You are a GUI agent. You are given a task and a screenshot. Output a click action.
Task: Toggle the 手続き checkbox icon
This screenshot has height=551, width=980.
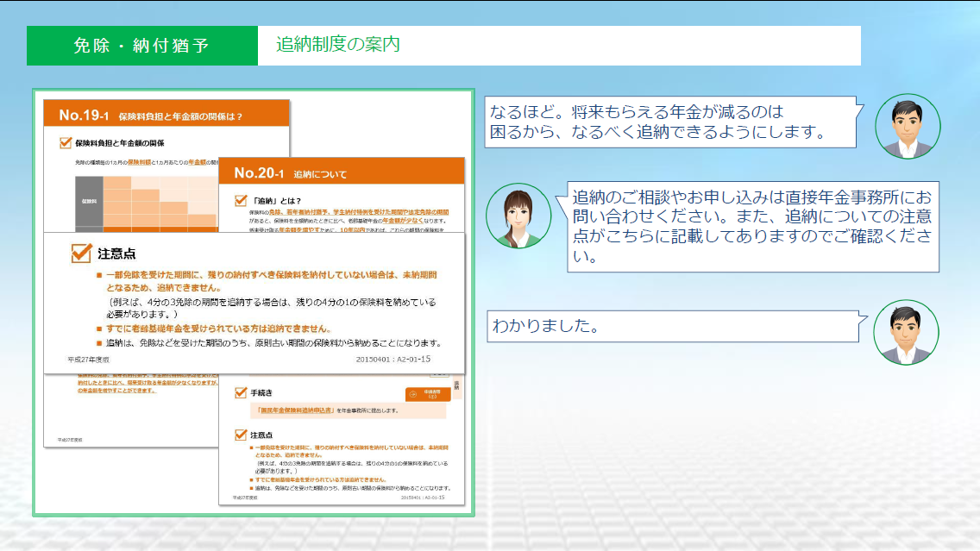point(242,392)
